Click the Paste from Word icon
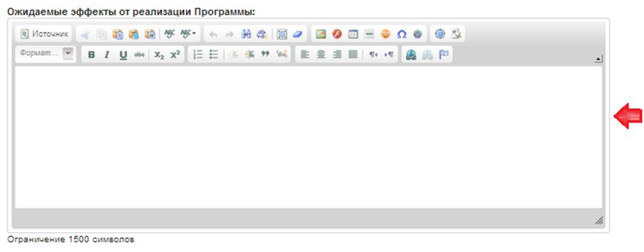Viewport: 644px width, 252px height. point(150,34)
